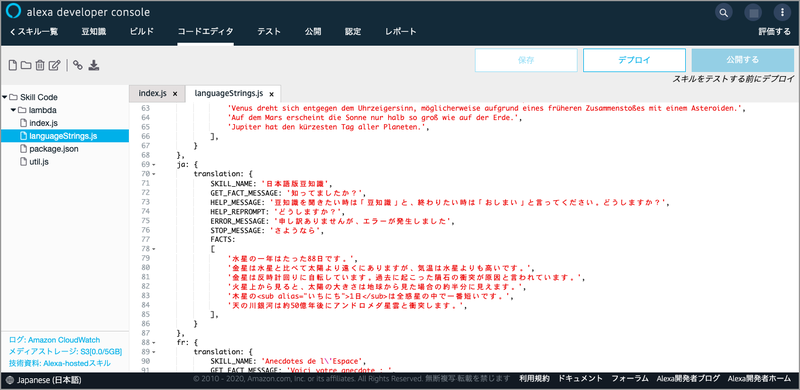Click the デプロイ button
Viewport: 800px width, 390px height.
(x=634, y=60)
